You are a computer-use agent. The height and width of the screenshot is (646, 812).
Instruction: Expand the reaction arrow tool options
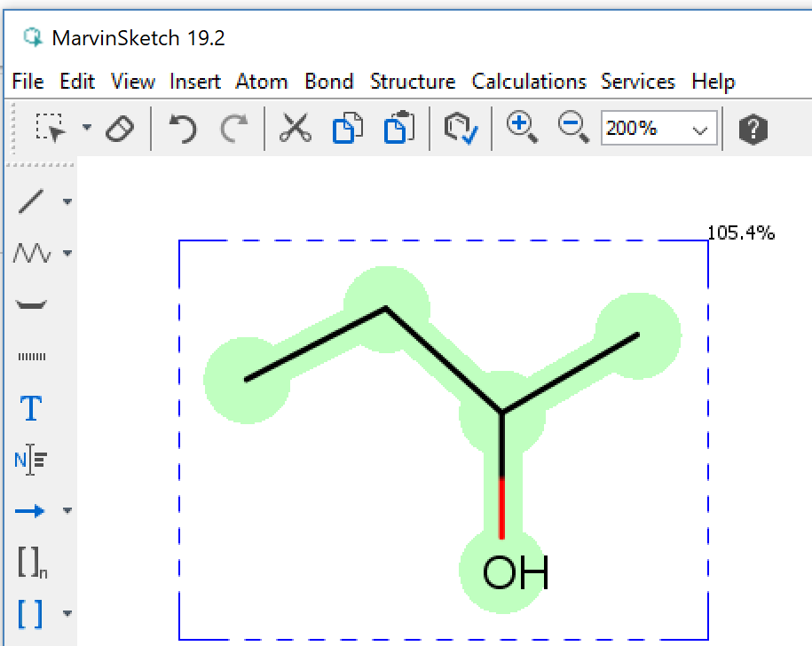(67, 511)
